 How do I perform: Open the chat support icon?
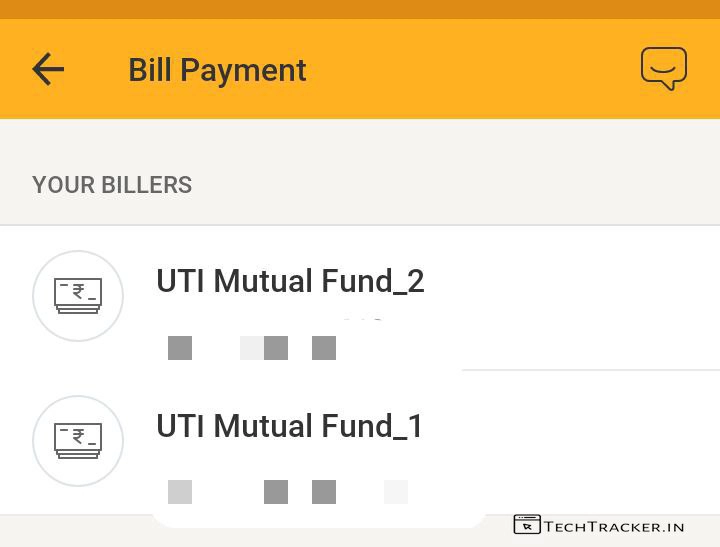[x=664, y=68]
